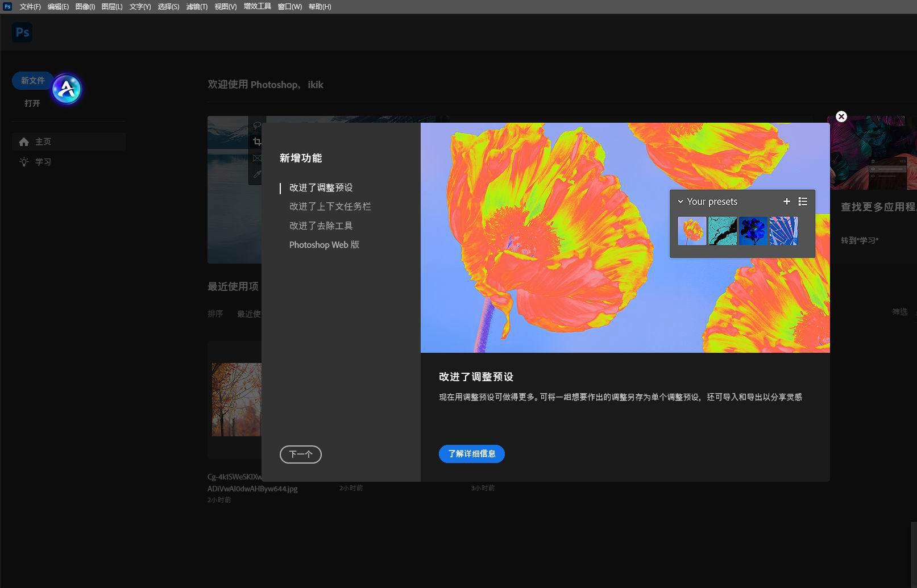This screenshot has width=917, height=588.
Task: Open the 编辑(E) menu
Action: click(58, 7)
